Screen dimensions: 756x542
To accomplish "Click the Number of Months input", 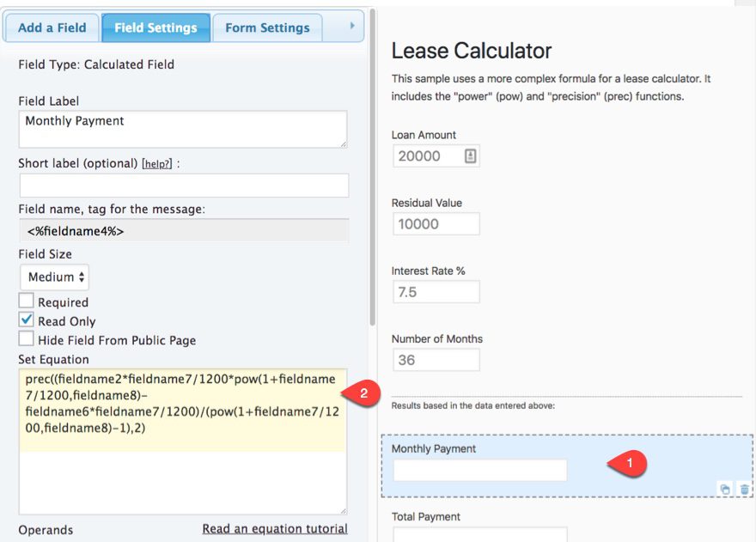I will point(436,359).
